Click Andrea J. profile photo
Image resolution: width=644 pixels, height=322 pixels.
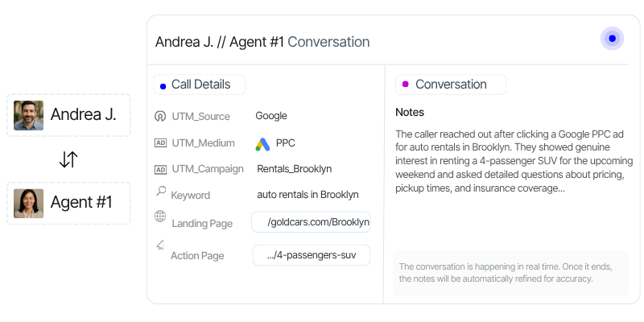pyautogui.click(x=28, y=115)
